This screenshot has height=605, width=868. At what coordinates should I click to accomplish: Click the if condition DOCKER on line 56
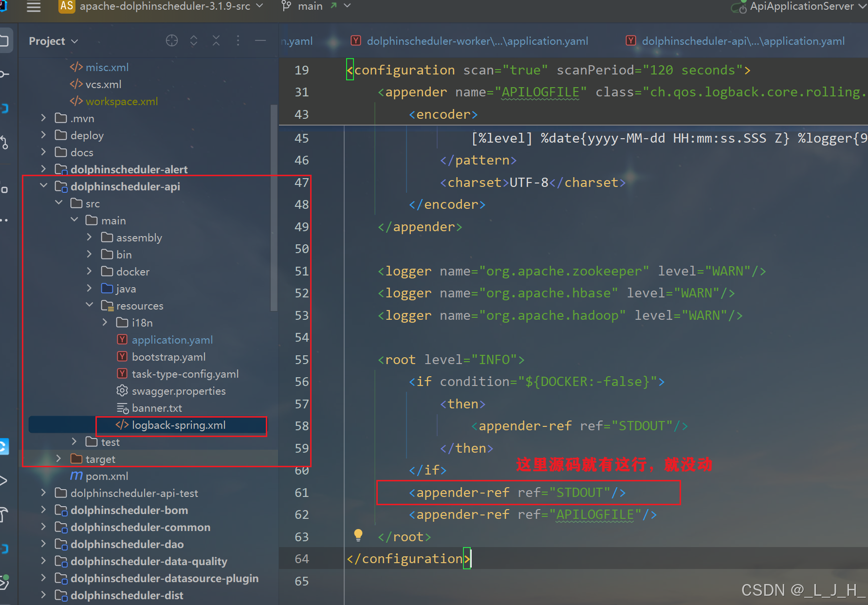[537, 382]
